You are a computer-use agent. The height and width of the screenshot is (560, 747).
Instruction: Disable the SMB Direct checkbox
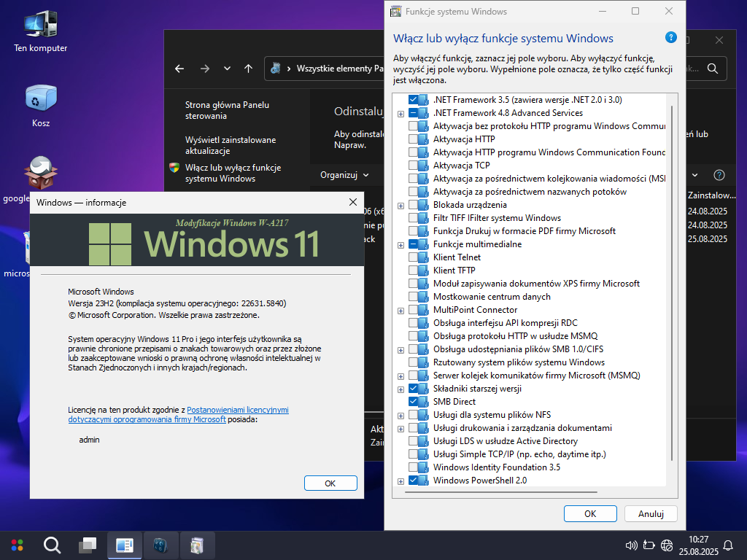tap(414, 402)
